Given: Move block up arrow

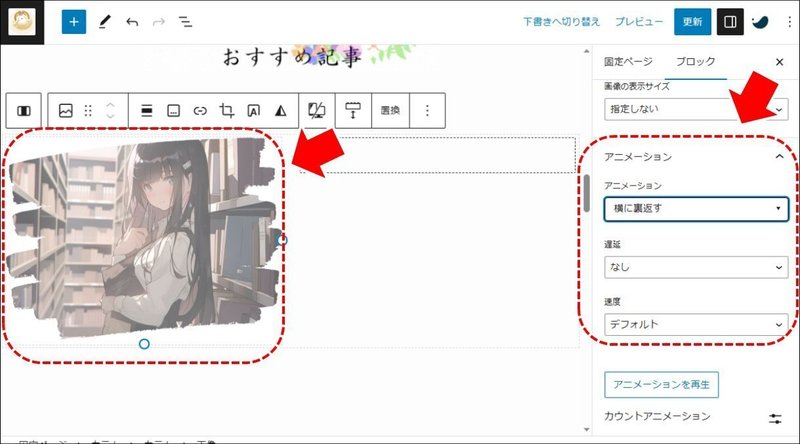Looking at the screenshot, I should point(111,105).
